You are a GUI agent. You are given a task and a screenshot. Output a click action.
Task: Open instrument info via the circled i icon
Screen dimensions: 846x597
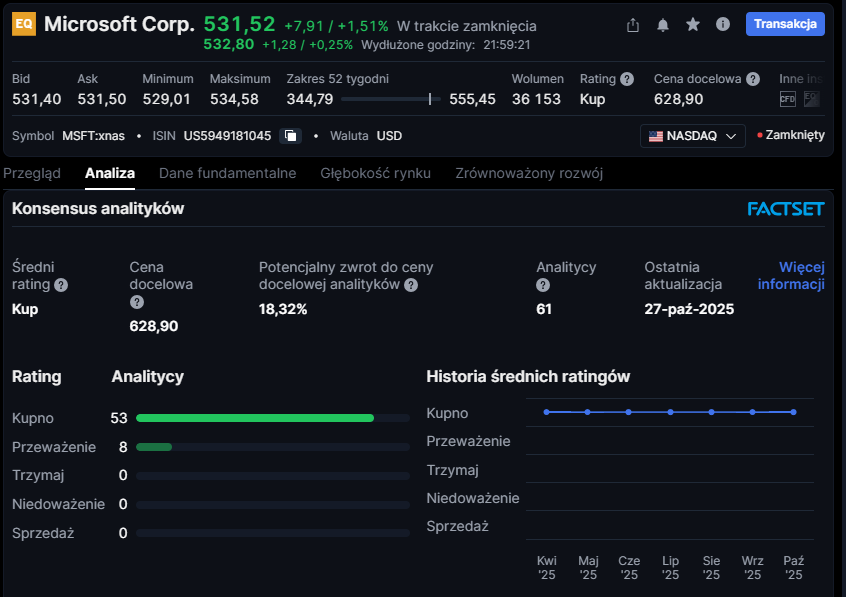click(723, 25)
